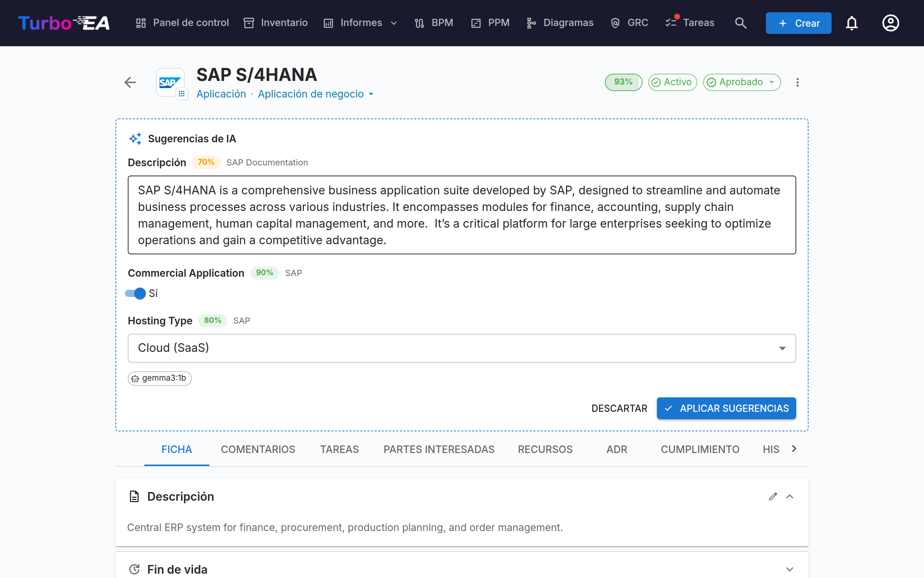The height and width of the screenshot is (578, 924).
Task: Expand the Informes menu dropdown
Action: point(361,23)
